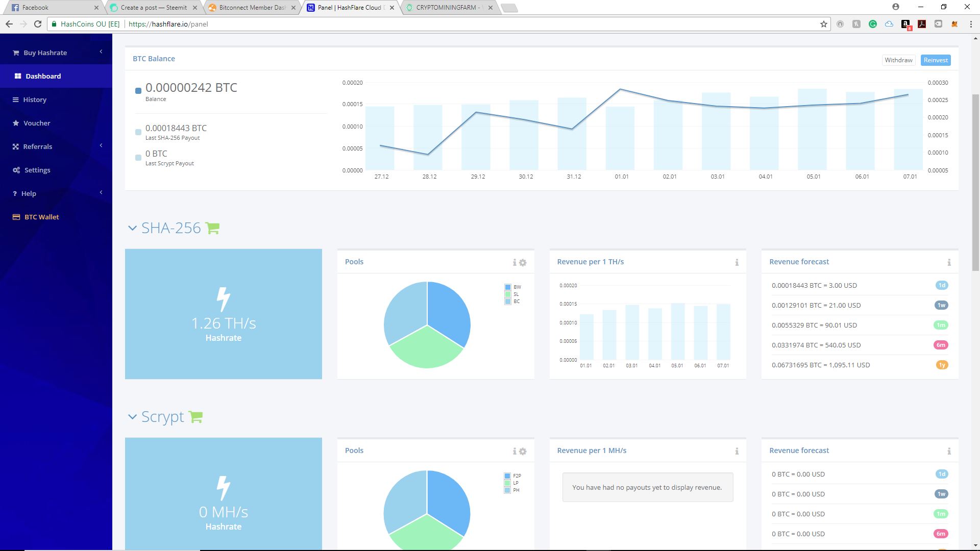Screen dimensions: 980x551
Task: Click Revenue per 1 TH/s info icon
Action: (737, 262)
